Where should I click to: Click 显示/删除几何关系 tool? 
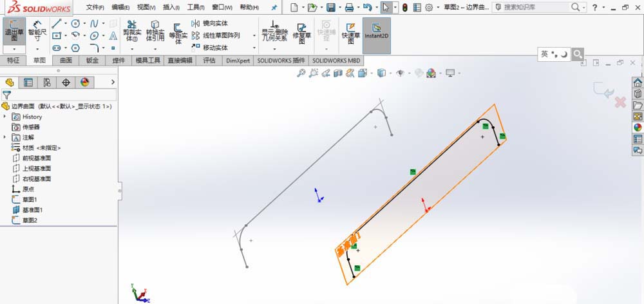274,31
